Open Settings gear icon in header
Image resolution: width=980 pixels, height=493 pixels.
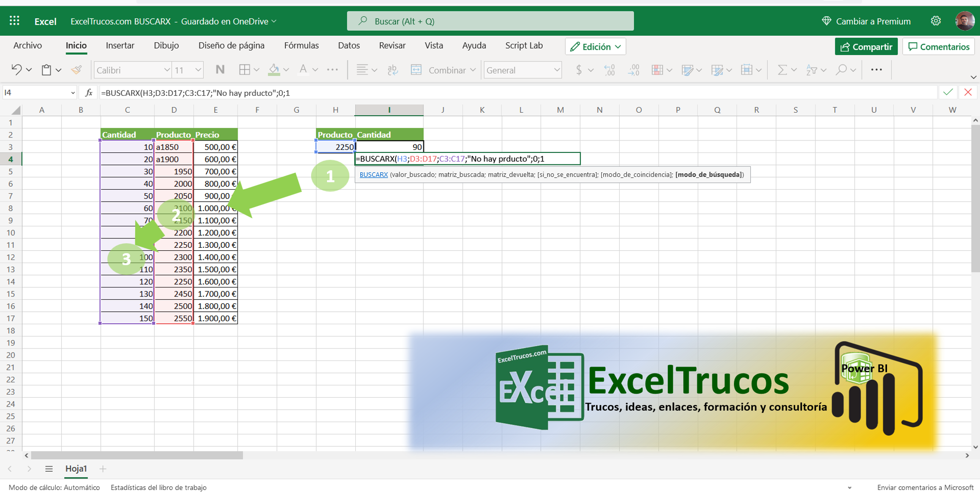[x=936, y=21]
